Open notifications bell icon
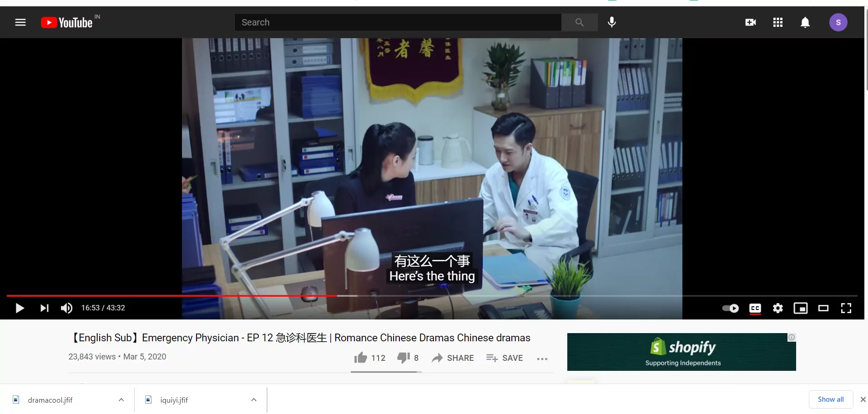This screenshot has width=868, height=414. click(805, 22)
